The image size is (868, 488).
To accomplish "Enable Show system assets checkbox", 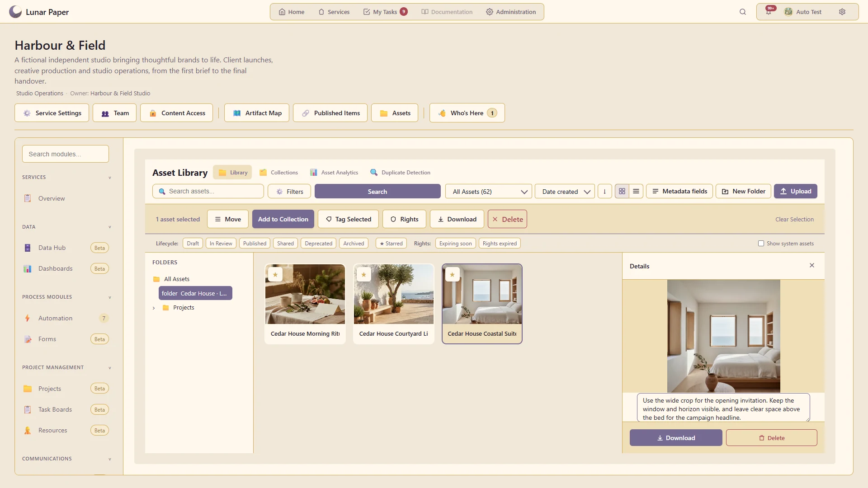I will (x=761, y=244).
